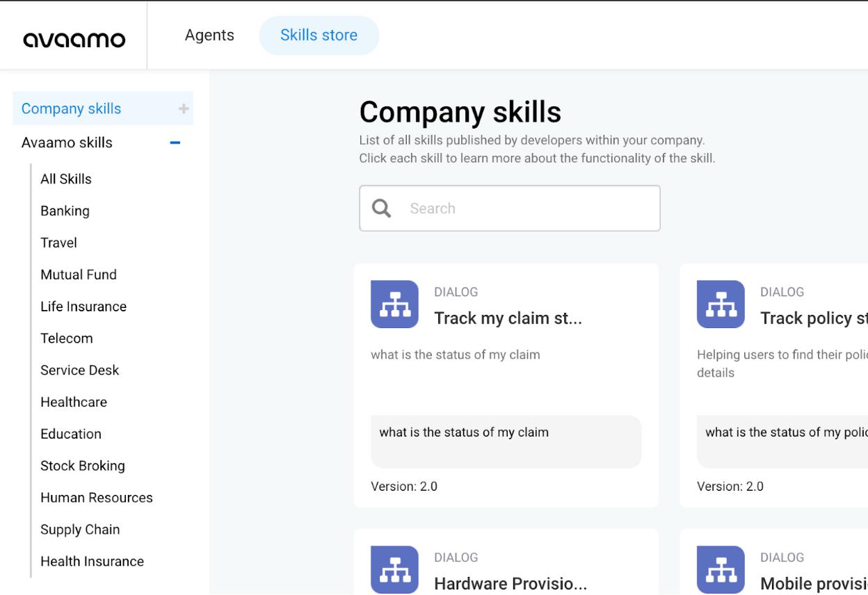Screen dimensions: 868x595
Task: Click the Mobile provisioning dialog icon
Action: [721, 569]
